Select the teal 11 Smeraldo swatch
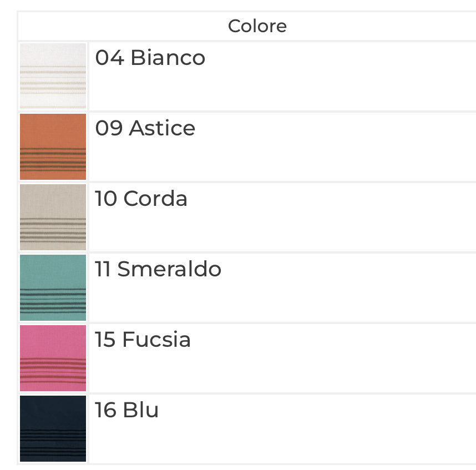The height and width of the screenshot is (470, 476). tap(53, 271)
